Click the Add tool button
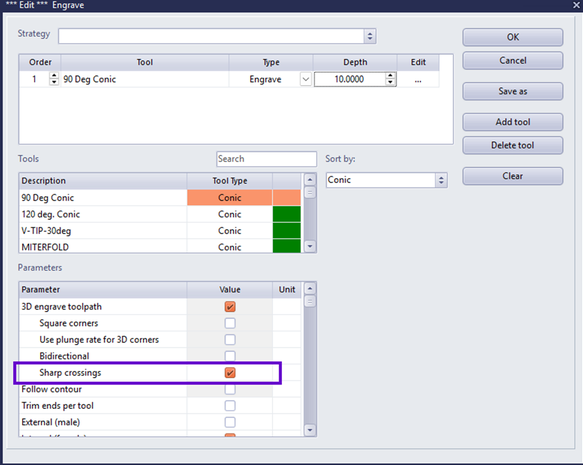Screen dimensions: 583x465 [x=512, y=122]
